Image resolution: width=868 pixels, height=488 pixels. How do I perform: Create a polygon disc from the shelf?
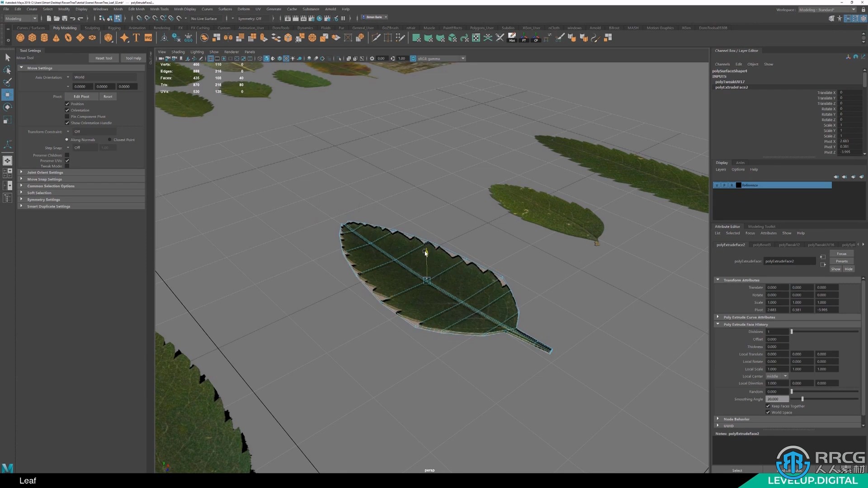click(92, 38)
